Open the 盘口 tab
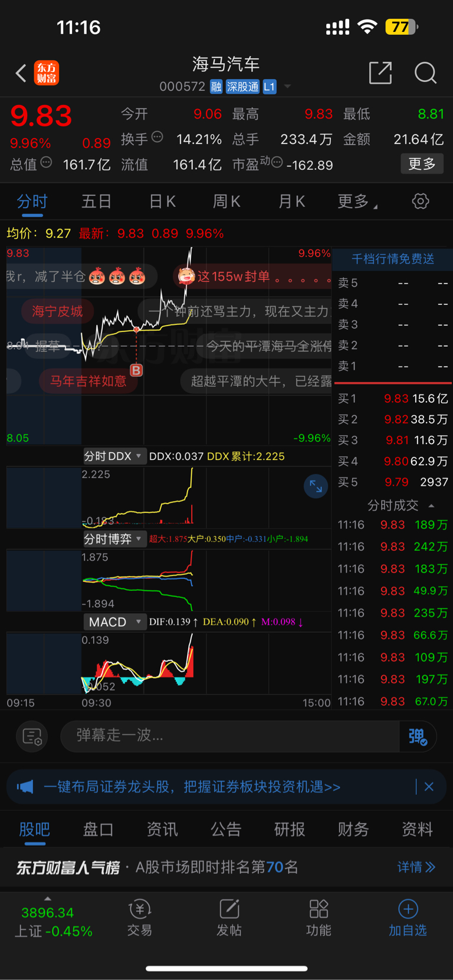Screen dimensions: 453x980 [98, 830]
